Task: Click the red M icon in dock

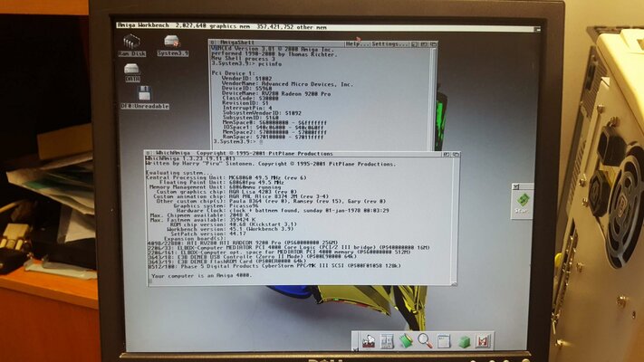Action: click(482, 341)
